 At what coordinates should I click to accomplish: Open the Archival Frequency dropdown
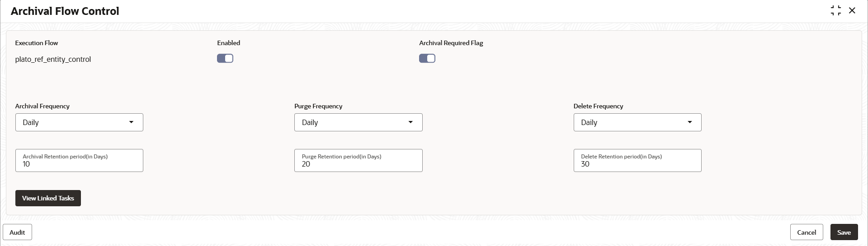click(x=79, y=122)
